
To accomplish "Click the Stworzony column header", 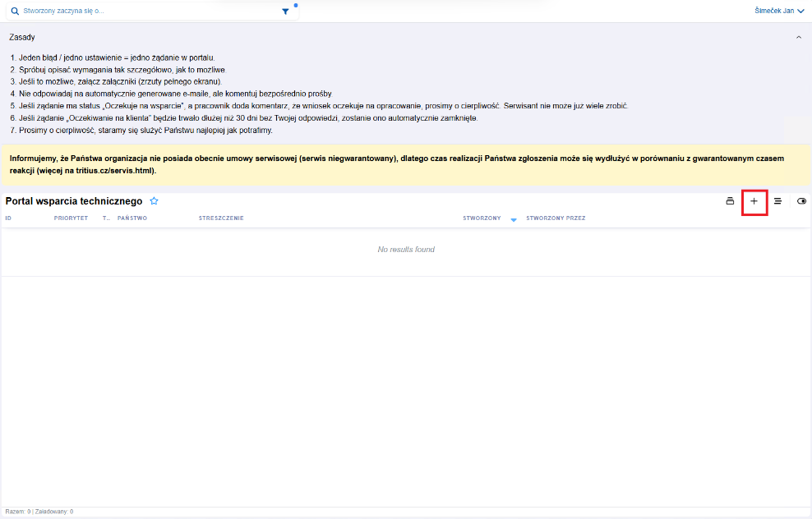I will coord(482,218).
